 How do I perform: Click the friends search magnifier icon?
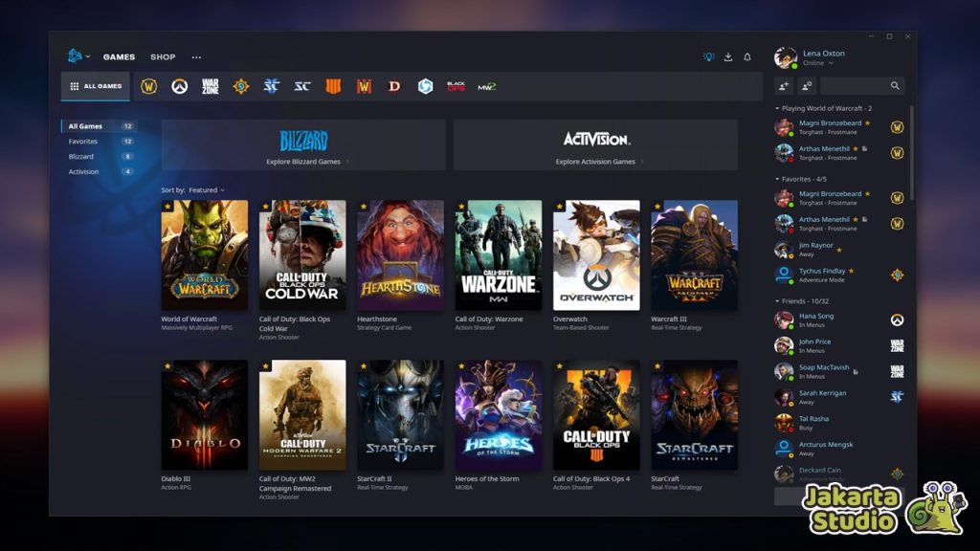click(895, 85)
